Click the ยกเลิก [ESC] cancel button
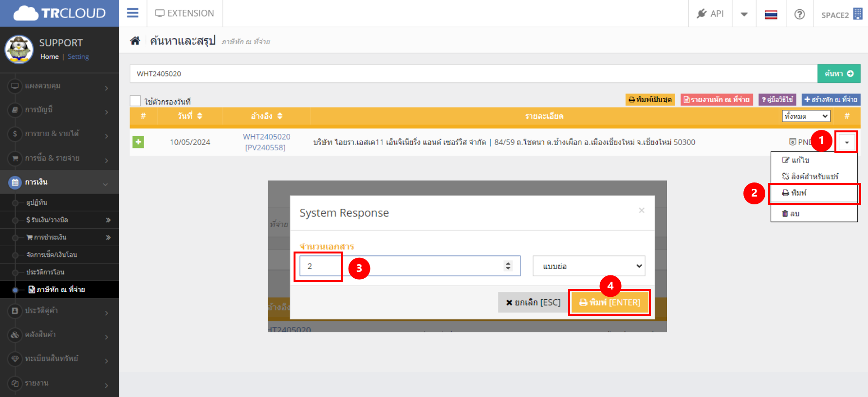868x397 pixels. (533, 302)
